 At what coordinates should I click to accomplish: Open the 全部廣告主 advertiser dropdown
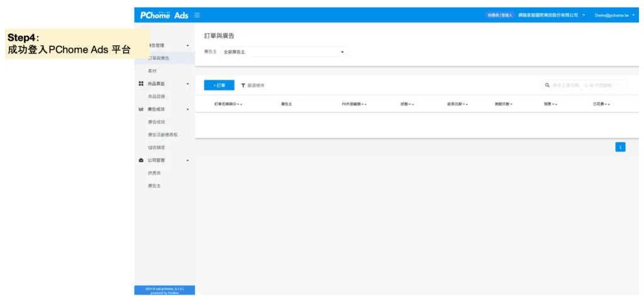[x=284, y=52]
